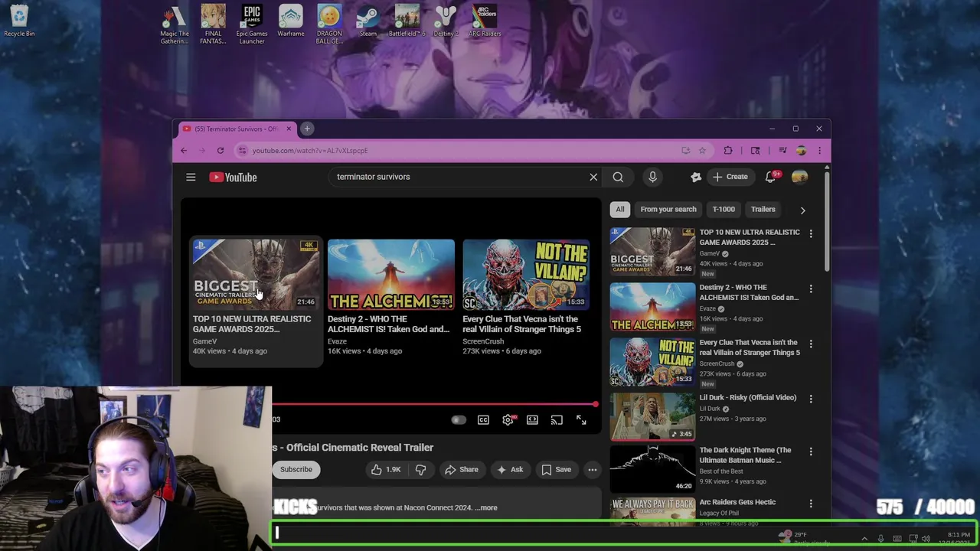Enter fullscreen in the video player
This screenshot has height=551, width=980.
pyautogui.click(x=581, y=419)
